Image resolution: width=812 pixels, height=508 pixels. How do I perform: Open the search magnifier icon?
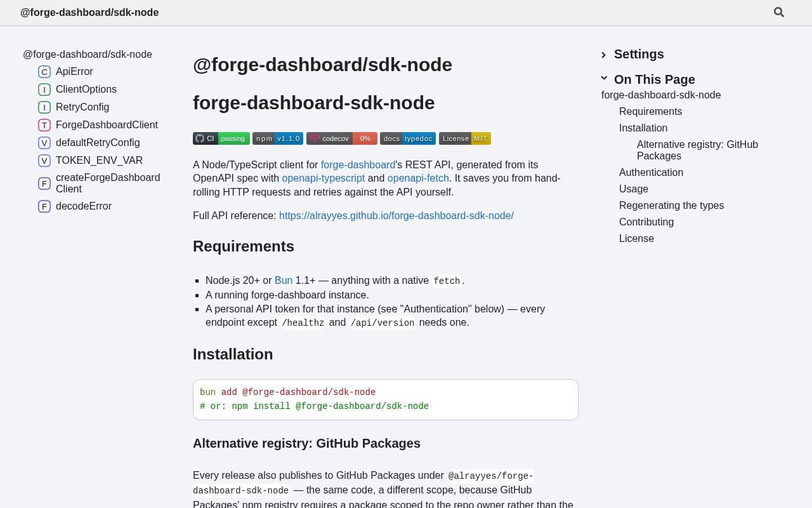[779, 12]
